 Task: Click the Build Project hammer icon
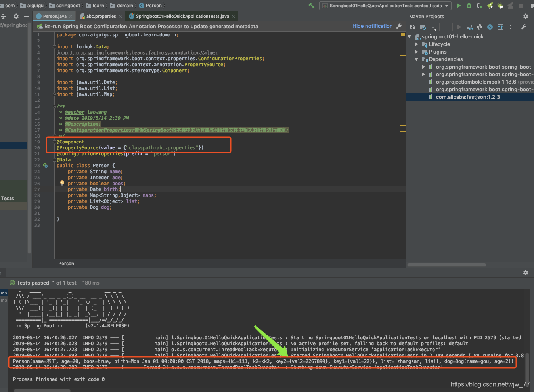click(x=311, y=6)
